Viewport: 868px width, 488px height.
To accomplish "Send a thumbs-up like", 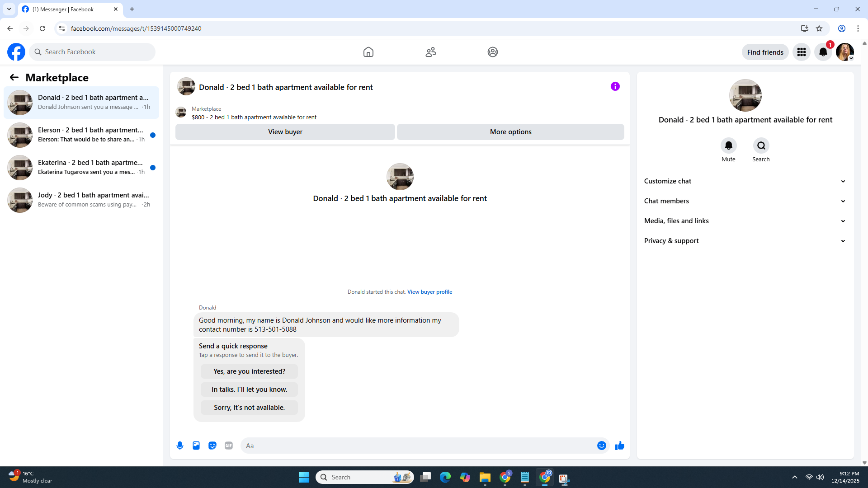I will coord(619,446).
